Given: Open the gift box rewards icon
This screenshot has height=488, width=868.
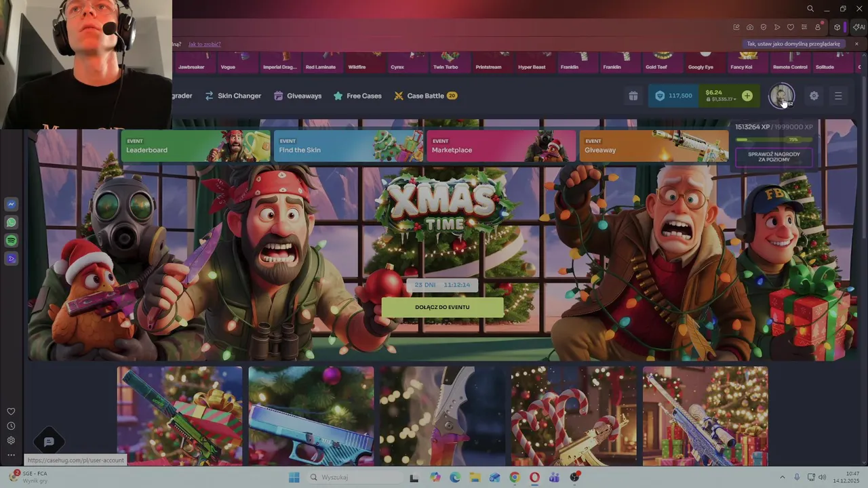Looking at the screenshot, I should pyautogui.click(x=633, y=96).
